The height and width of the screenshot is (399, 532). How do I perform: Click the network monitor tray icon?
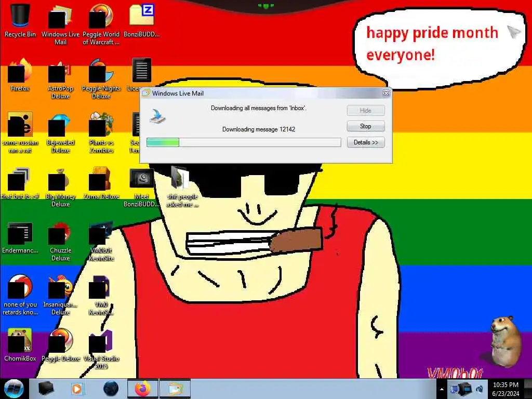click(454, 389)
